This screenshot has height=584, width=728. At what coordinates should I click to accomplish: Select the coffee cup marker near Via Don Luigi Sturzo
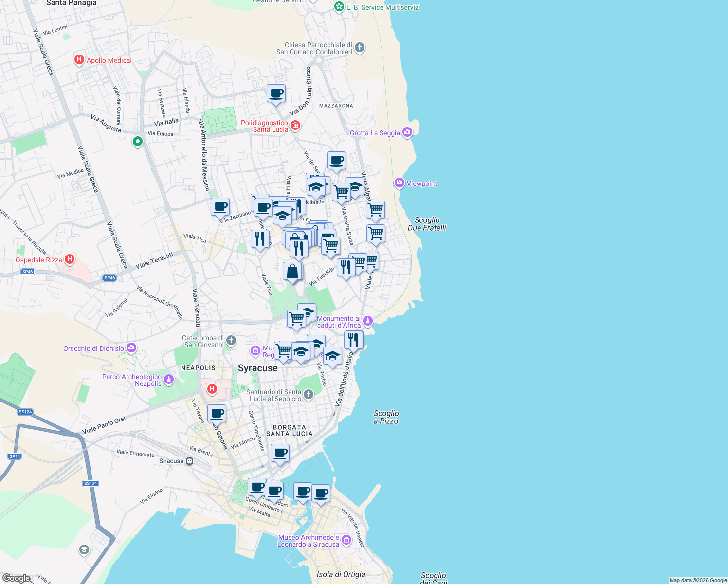276,92
